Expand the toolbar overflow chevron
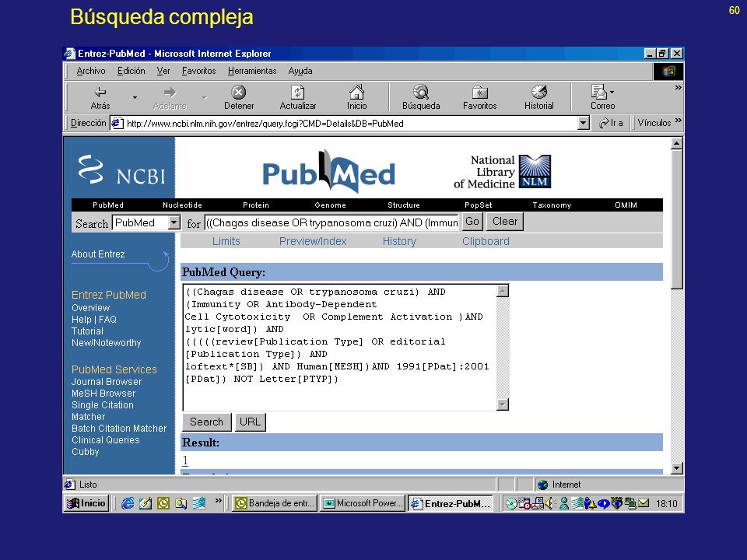747x560 pixels. pos(678,88)
